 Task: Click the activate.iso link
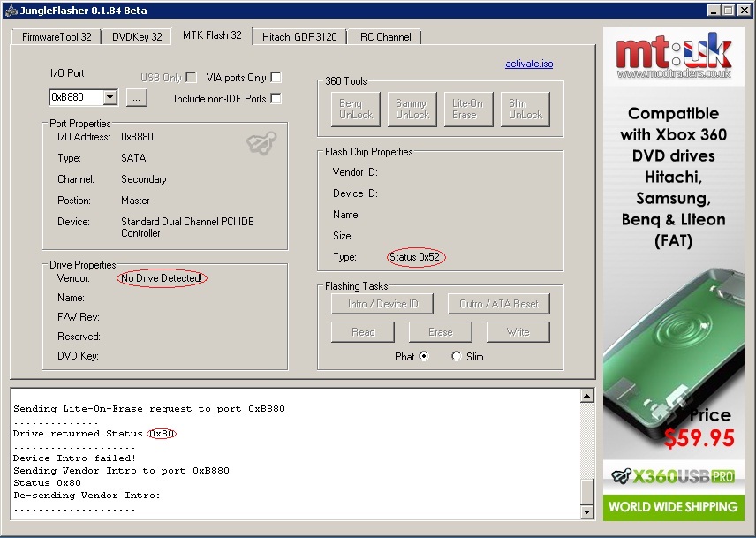(x=529, y=64)
